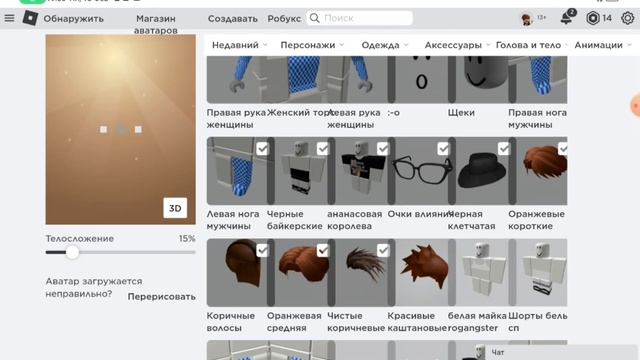Expand the Анимации dropdown

[603, 45]
